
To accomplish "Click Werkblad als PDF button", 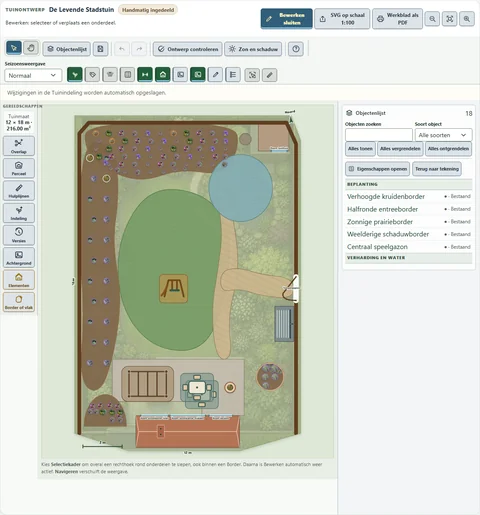I will [398, 19].
